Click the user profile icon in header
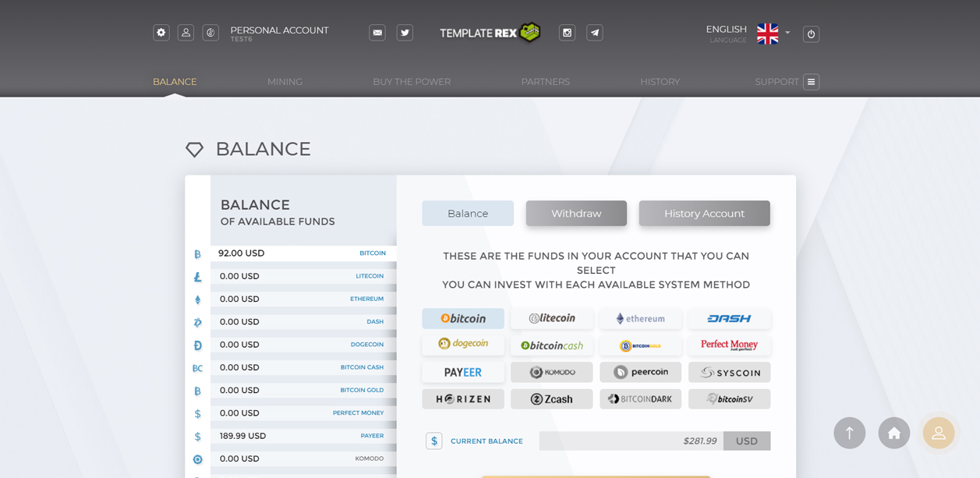 [186, 33]
